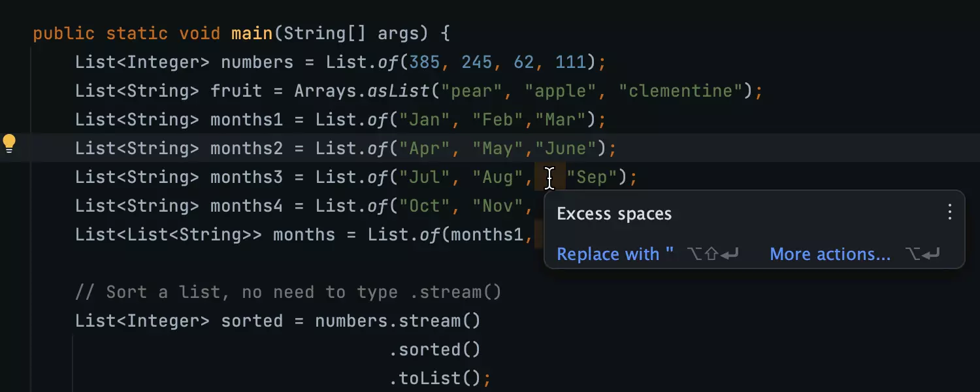Click the yellow lightbulb quick-fix icon
This screenshot has height=392, width=980.
[x=9, y=143]
